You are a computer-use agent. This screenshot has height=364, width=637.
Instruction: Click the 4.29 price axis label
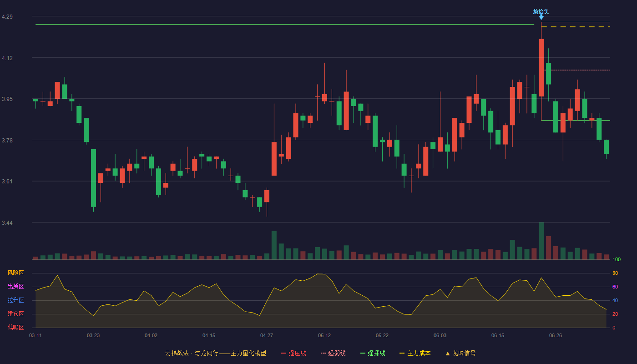click(x=7, y=17)
